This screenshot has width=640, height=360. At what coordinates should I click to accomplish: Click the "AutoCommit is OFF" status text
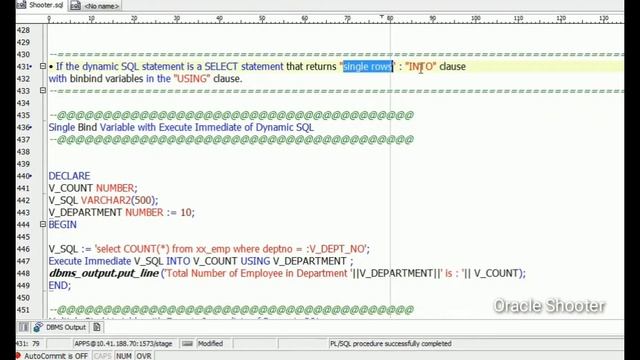[56, 356]
